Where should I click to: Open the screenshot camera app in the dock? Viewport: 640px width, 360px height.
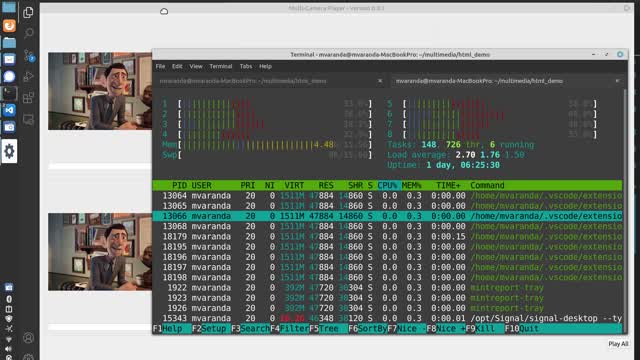(9, 127)
